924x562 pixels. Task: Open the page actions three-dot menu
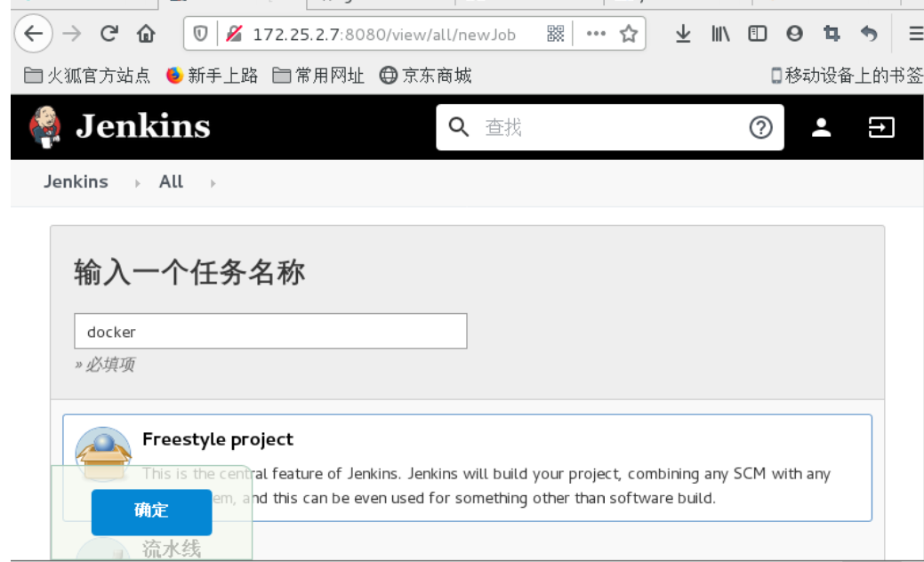point(596,34)
